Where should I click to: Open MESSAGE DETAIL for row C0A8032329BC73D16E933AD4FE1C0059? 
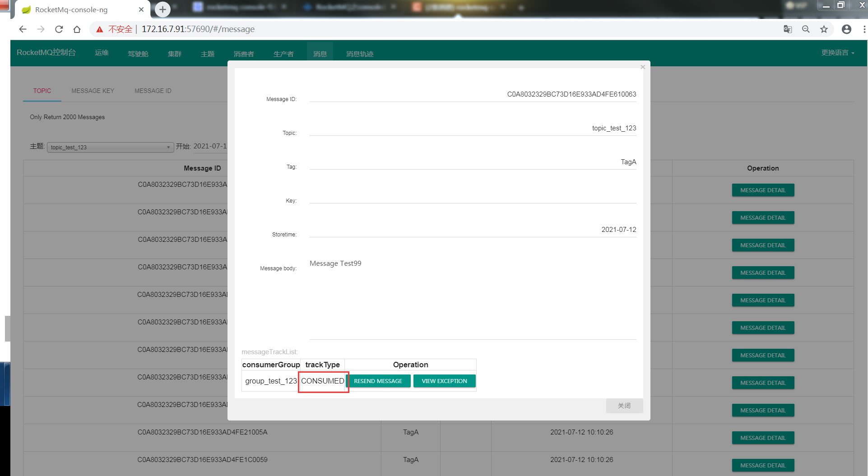(x=763, y=465)
